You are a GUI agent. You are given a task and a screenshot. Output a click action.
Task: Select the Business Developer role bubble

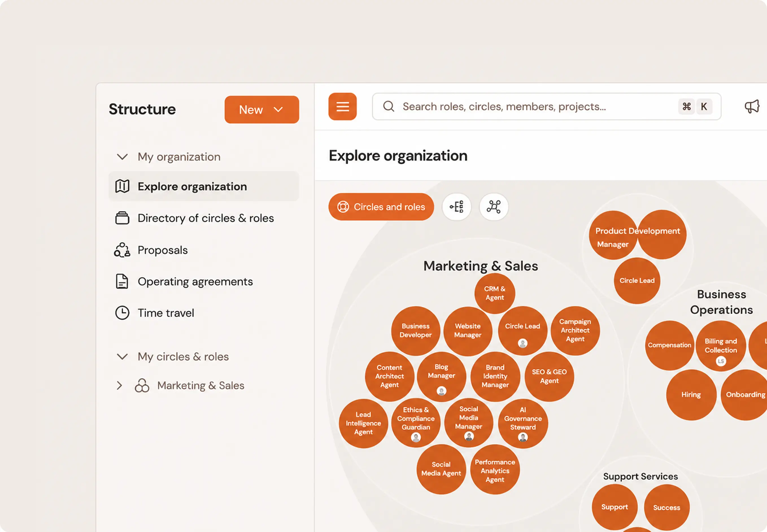(x=416, y=331)
